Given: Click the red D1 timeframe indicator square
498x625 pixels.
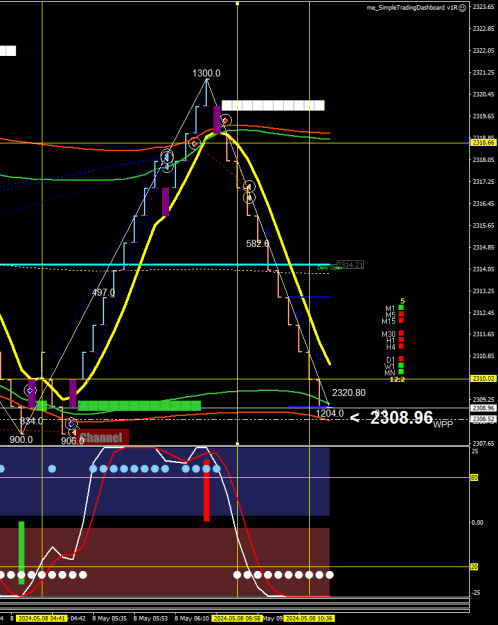Looking at the screenshot, I should pos(401,359).
